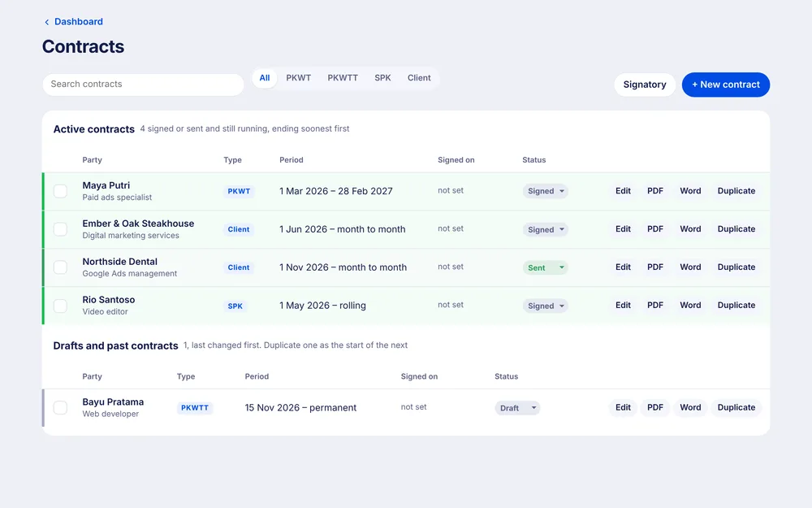
Task: Click the back chevron icon beside Dashboard
Action: click(46, 22)
